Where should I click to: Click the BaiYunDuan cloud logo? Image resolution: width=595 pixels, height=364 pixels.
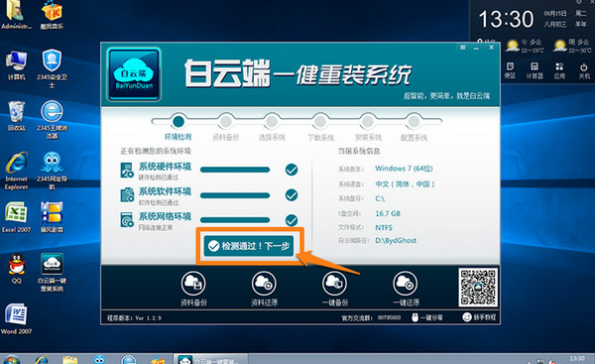(134, 74)
